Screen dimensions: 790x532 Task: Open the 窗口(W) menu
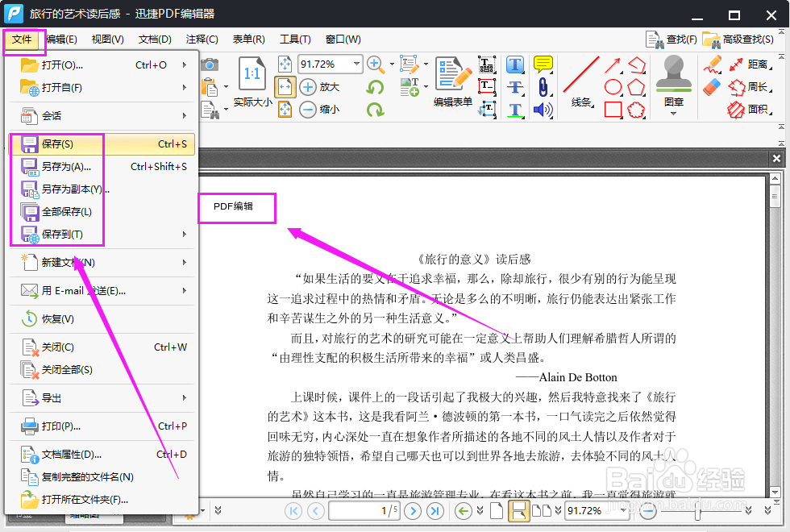[343, 39]
